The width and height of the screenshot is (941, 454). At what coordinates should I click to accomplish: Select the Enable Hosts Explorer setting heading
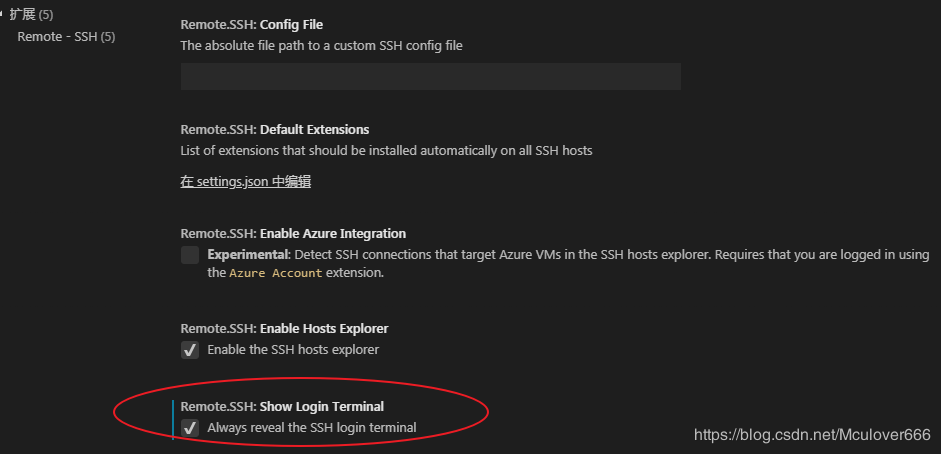(284, 328)
